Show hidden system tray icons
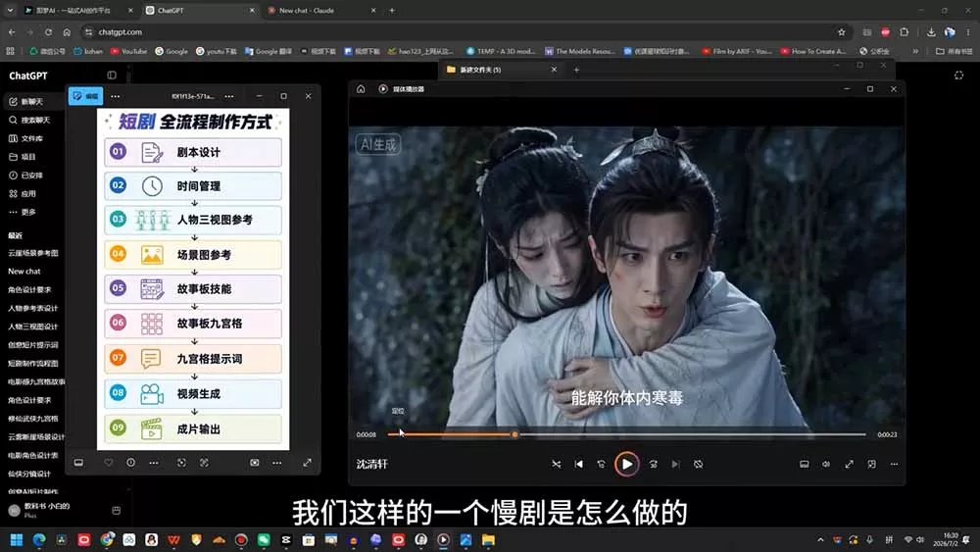 click(820, 539)
